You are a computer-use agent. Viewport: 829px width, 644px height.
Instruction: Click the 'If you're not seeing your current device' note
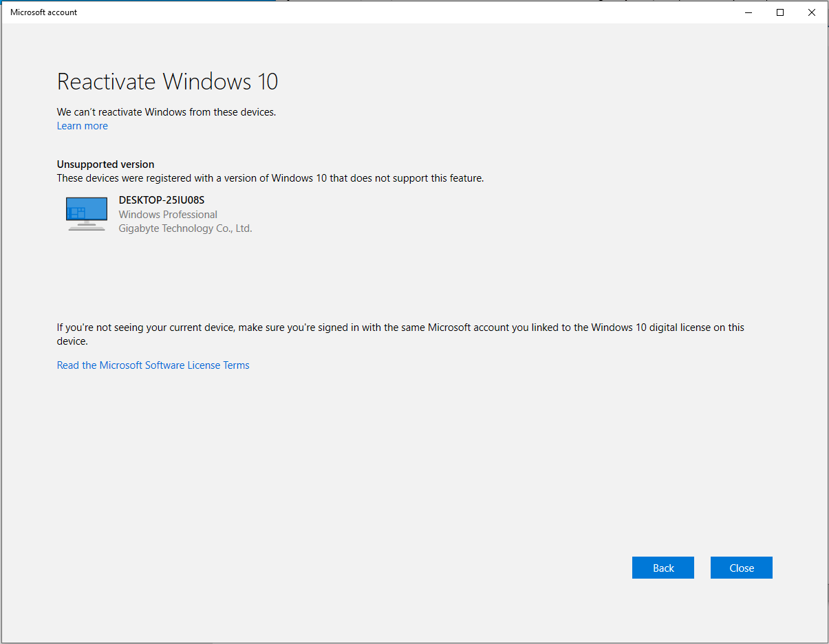(400, 334)
